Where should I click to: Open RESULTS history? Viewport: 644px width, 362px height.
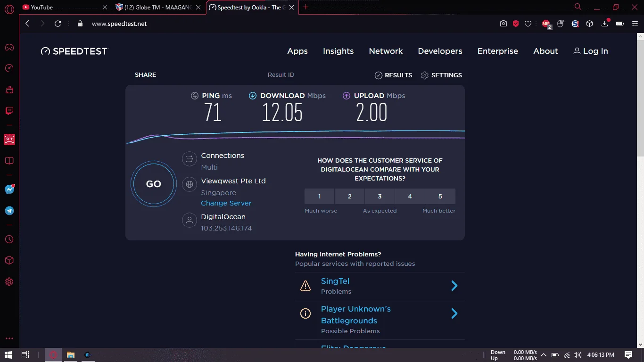(x=393, y=75)
